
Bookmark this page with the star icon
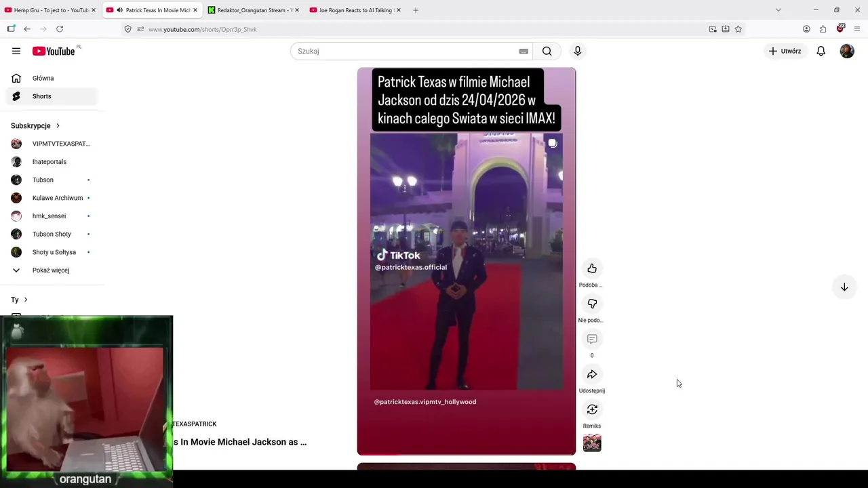(738, 29)
